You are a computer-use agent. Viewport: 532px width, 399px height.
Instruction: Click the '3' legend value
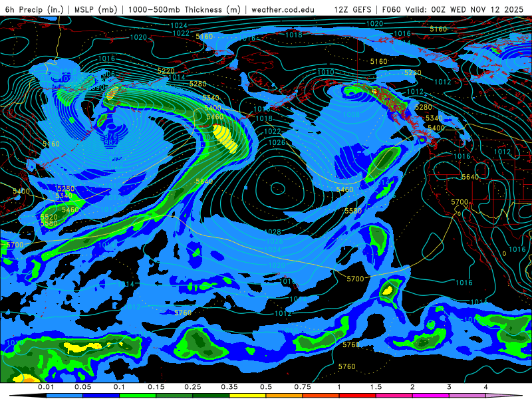[x=449, y=387]
